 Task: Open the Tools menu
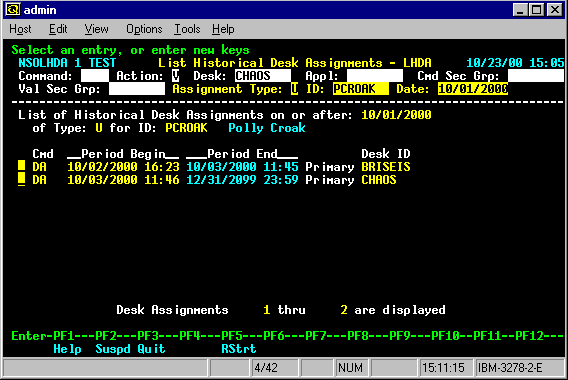click(187, 29)
